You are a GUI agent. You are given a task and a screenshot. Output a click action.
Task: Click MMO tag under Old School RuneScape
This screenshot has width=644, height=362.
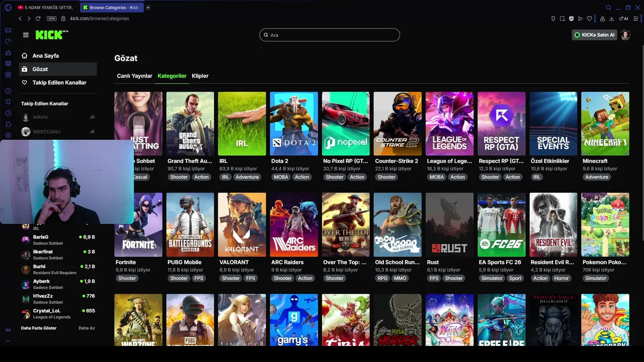click(400, 278)
